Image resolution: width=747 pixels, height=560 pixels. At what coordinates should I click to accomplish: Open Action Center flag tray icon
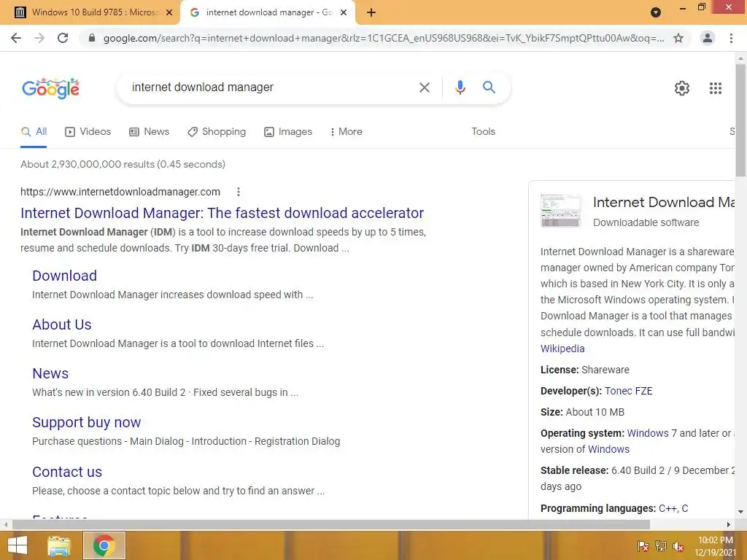(x=643, y=546)
